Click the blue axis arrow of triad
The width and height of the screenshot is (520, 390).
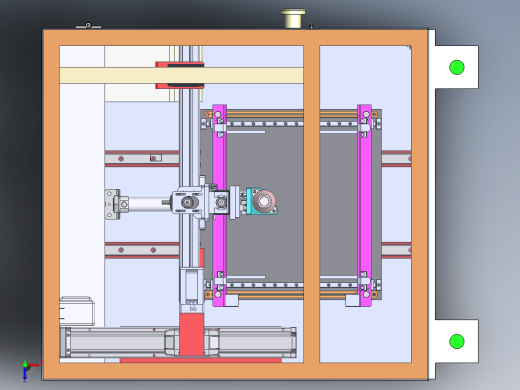click(25, 374)
